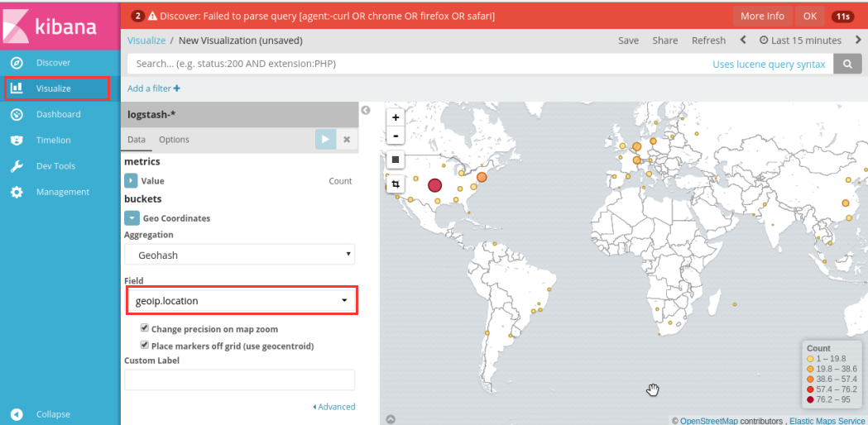Image resolution: width=868 pixels, height=425 pixels.
Task: Open the Aggregation Geohash dropdown
Action: point(240,255)
